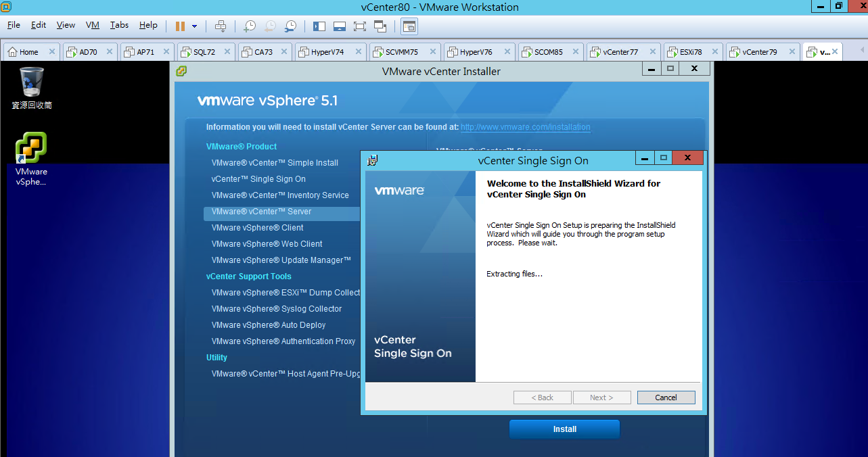Toggle the thumbnail bar view

[x=340, y=26]
